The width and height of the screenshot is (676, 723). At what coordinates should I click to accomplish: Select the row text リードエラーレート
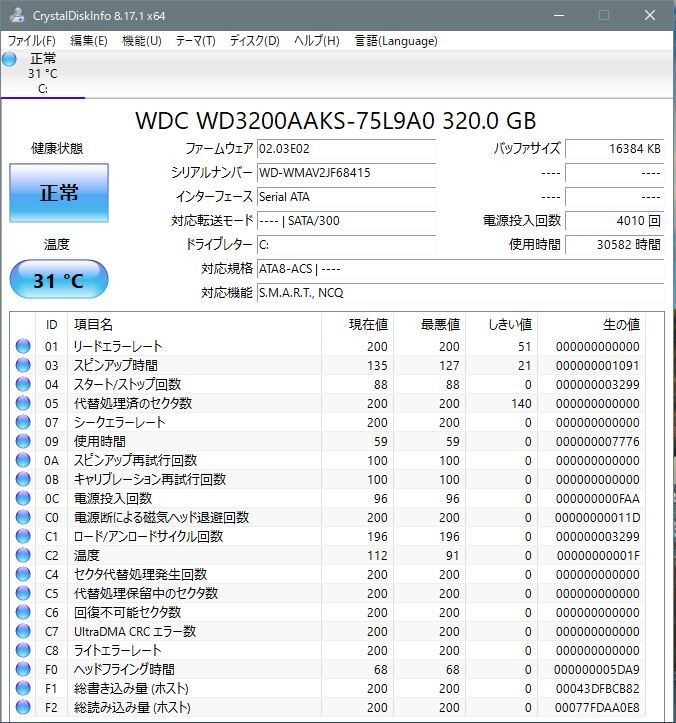tap(118, 346)
